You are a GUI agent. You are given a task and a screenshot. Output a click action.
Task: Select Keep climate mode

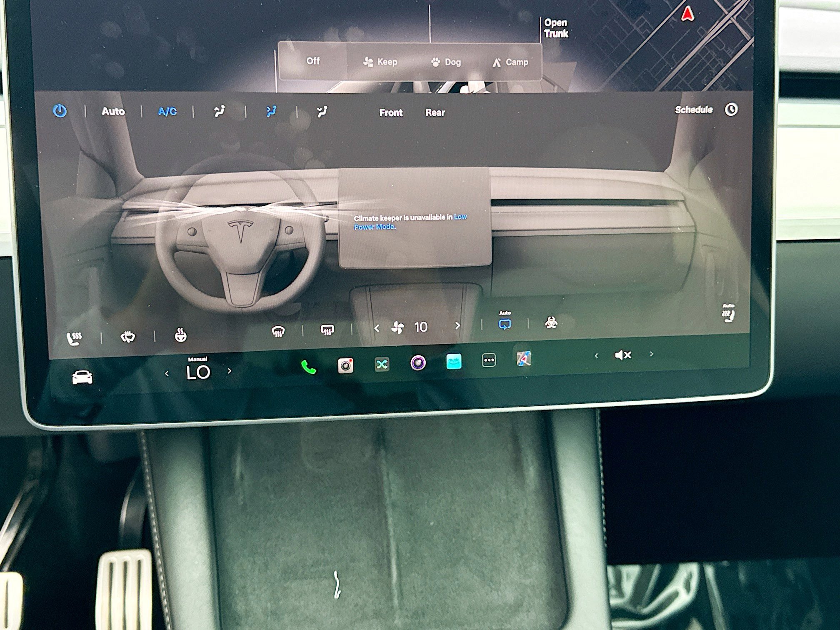[380, 62]
